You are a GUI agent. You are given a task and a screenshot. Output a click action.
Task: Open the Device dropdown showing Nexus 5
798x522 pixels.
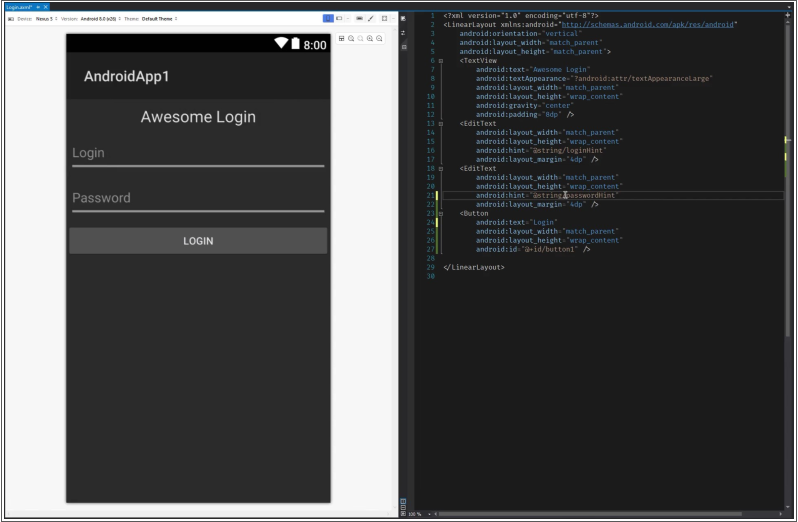pos(45,19)
